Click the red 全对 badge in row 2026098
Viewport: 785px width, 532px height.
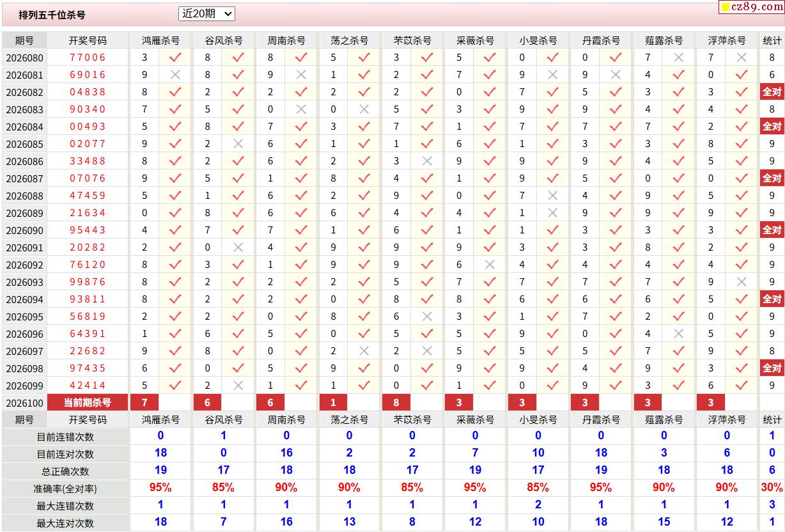click(x=772, y=368)
